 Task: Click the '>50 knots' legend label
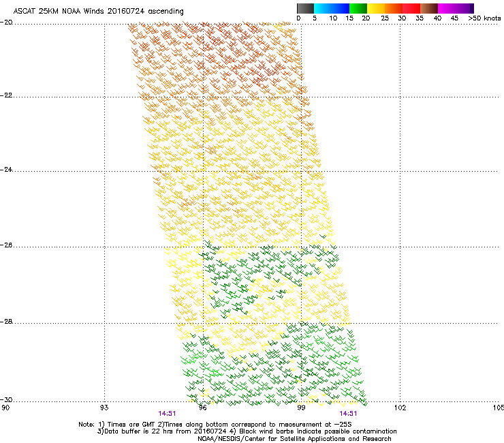click(484, 18)
